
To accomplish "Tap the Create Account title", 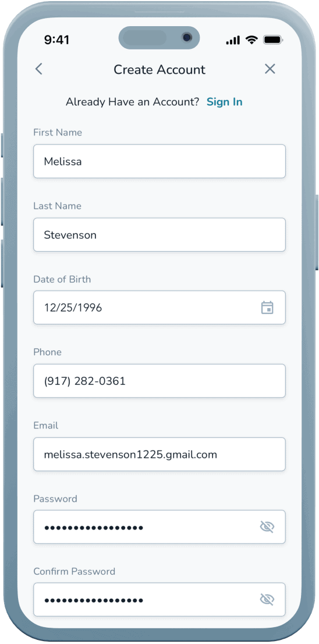I will point(159,69).
